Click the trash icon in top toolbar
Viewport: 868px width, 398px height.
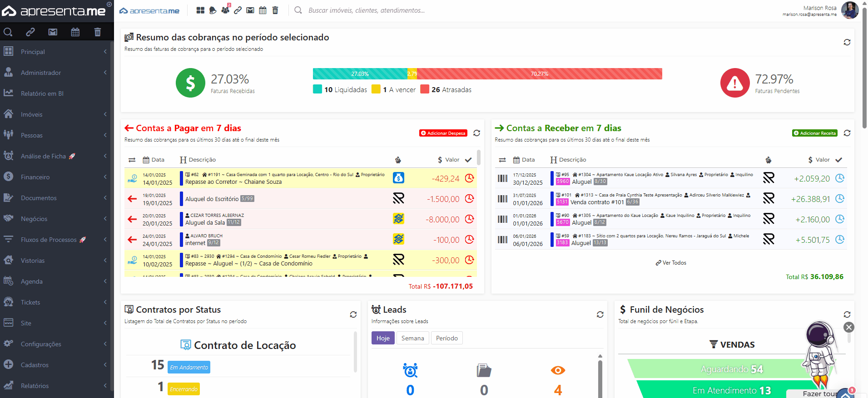(275, 10)
